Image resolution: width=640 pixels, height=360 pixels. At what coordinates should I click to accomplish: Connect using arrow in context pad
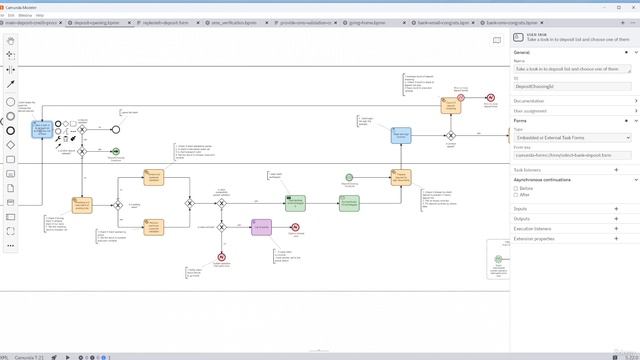58,146
